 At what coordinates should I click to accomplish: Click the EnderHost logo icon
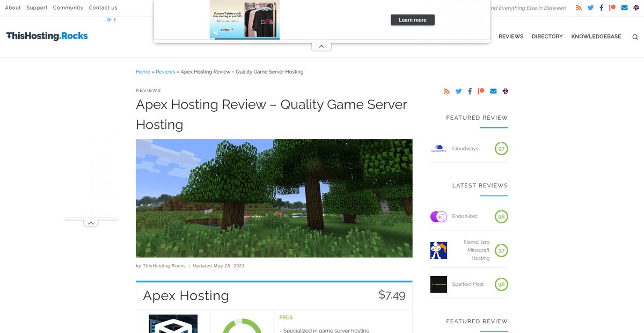pos(438,216)
